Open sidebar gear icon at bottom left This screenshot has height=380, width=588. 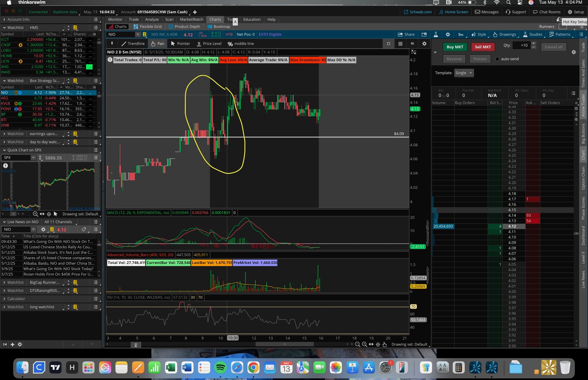coord(20,344)
